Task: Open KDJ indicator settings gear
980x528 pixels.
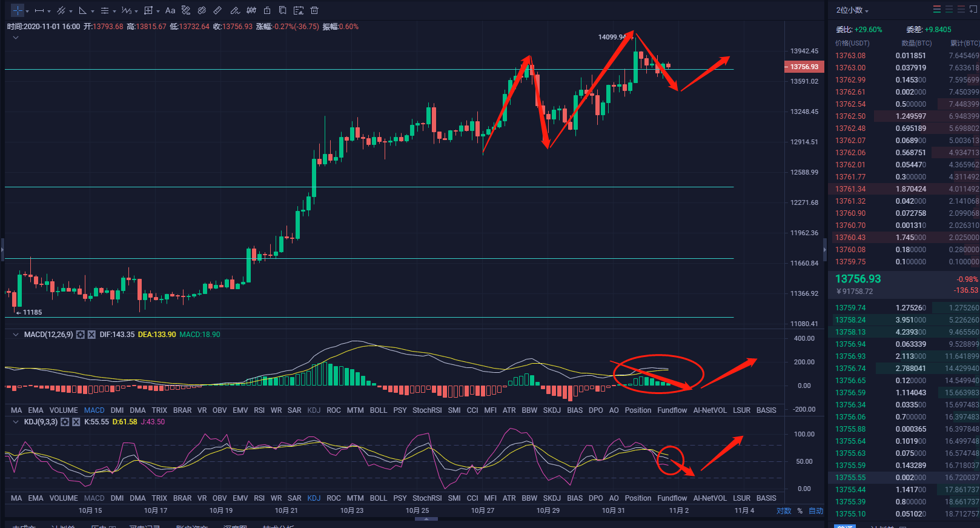Action: point(65,422)
